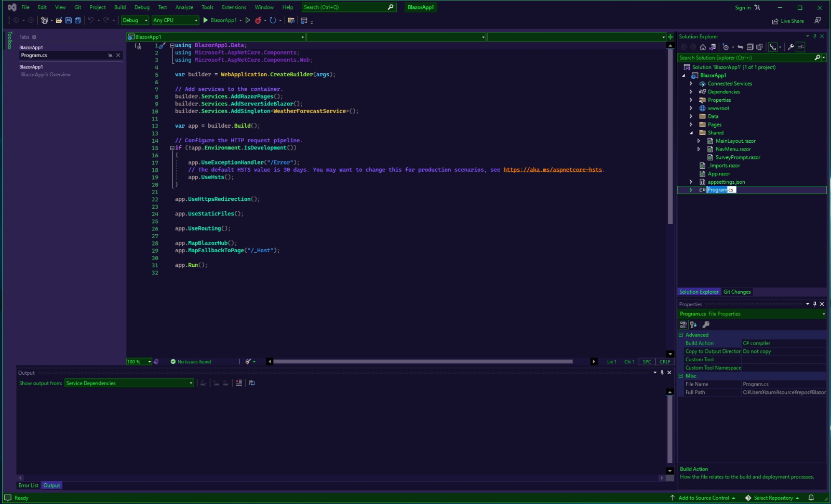Open the notifications bell in the status bar
The width and height of the screenshot is (831, 504).
point(811,498)
